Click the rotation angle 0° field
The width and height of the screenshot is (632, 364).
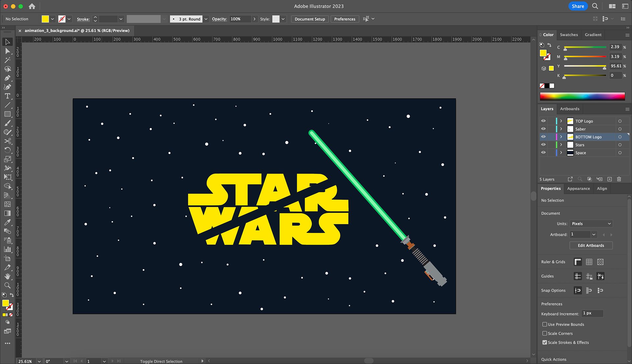pyautogui.click(x=54, y=361)
